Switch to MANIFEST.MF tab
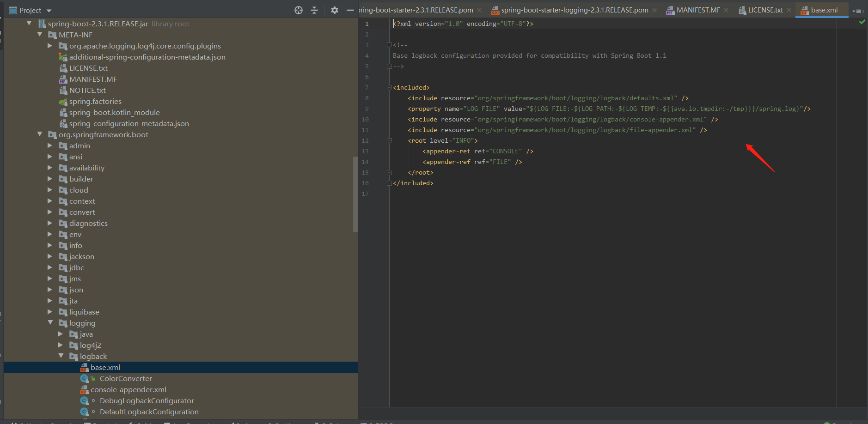 (x=698, y=10)
